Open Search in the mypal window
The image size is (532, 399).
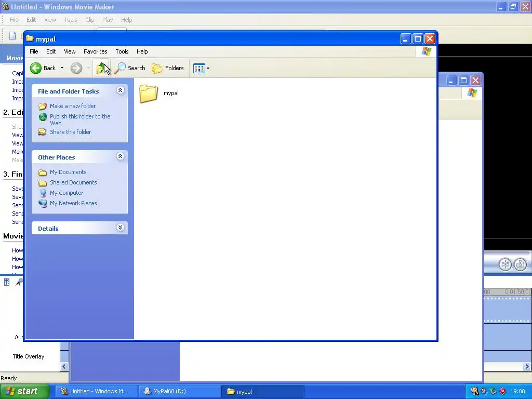point(129,68)
